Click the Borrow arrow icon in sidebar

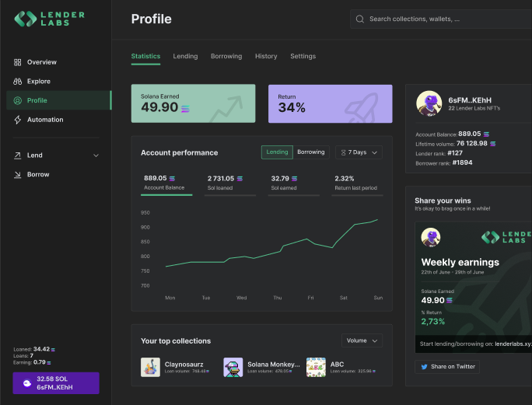click(18, 175)
